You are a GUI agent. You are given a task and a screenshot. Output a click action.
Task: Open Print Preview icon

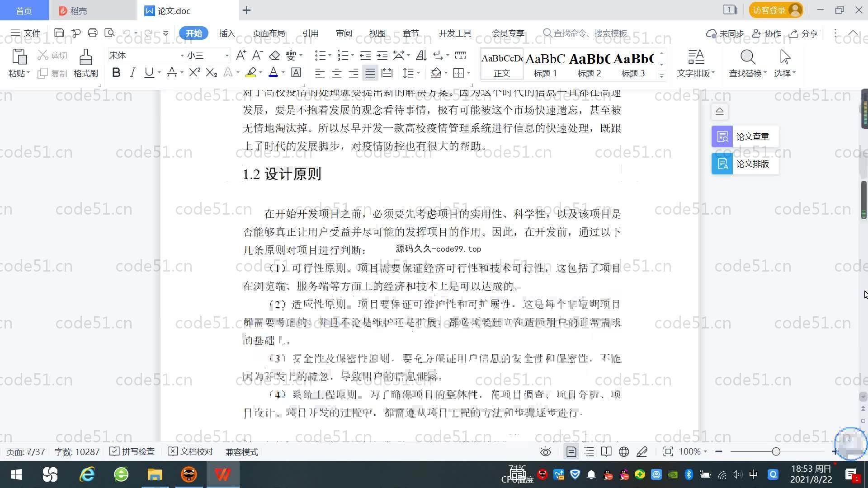(x=109, y=33)
